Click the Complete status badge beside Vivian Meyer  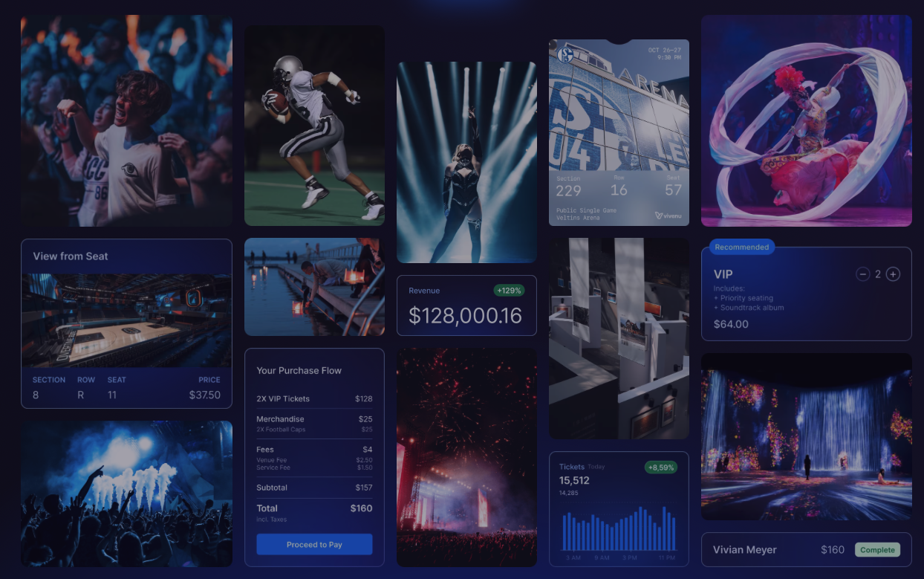click(878, 550)
